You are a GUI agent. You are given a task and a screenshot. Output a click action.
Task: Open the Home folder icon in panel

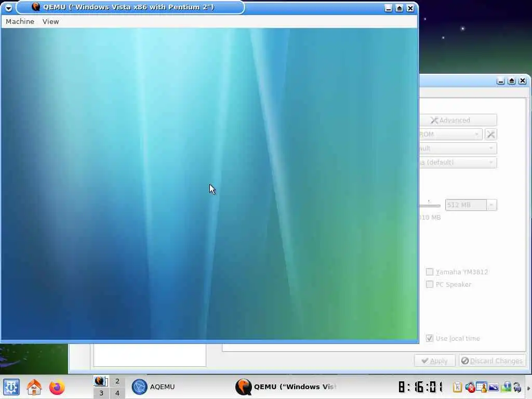[34, 387]
